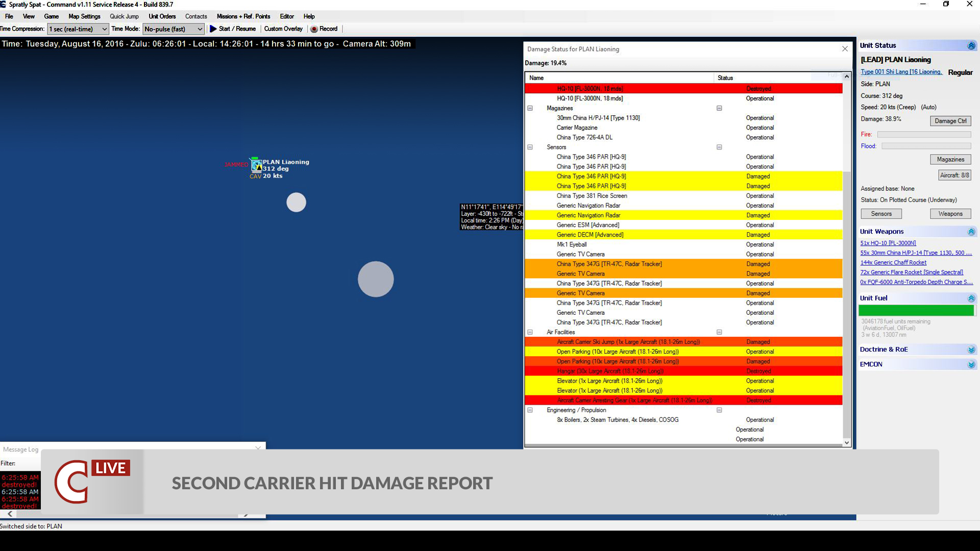Click the Start / Resume play icon
Screen dimensions: 980x551
tap(213, 29)
